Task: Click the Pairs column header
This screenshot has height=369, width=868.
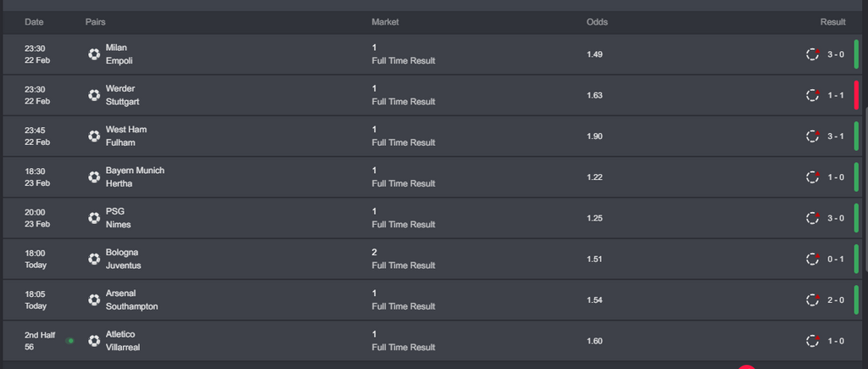Action: pyautogui.click(x=95, y=22)
